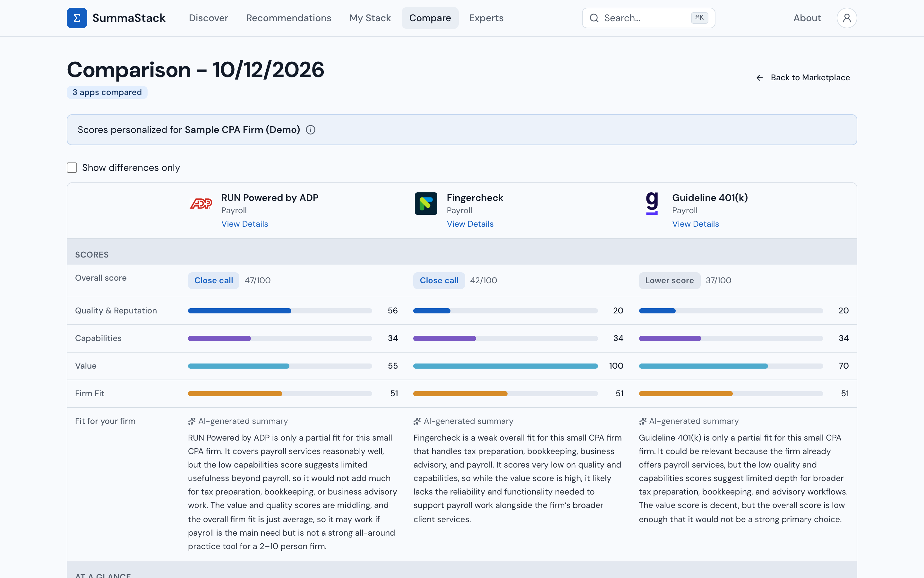
Task: Click the AI sparkle icon under Guideline 401(k)
Action: click(x=643, y=421)
